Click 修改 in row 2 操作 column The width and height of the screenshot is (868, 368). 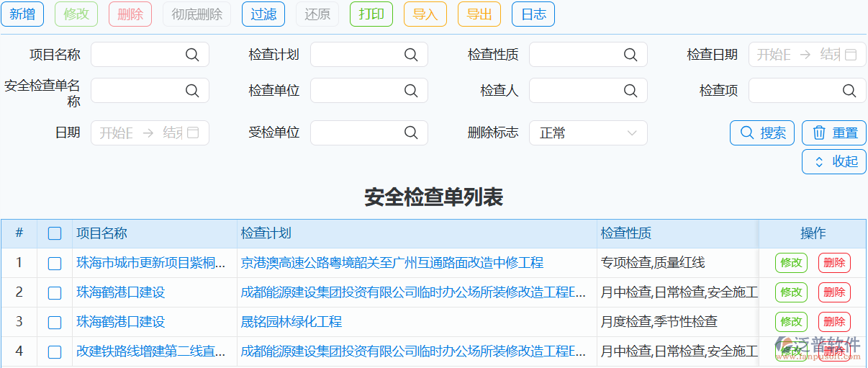click(x=791, y=292)
